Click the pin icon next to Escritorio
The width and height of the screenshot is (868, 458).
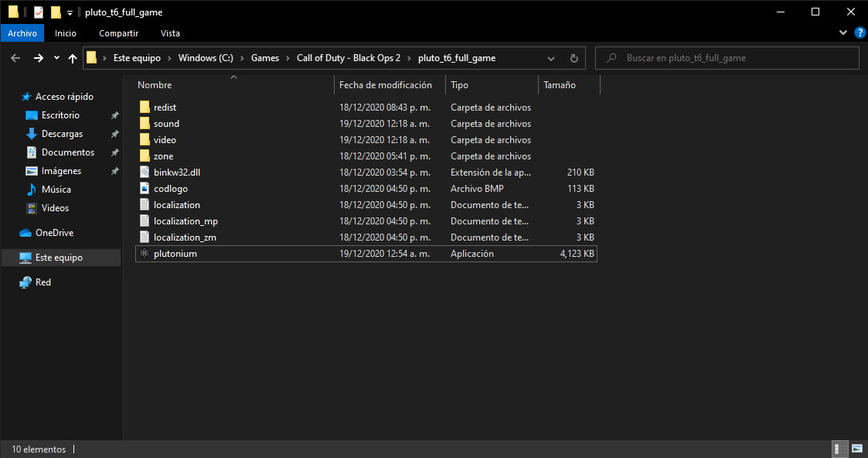click(114, 115)
